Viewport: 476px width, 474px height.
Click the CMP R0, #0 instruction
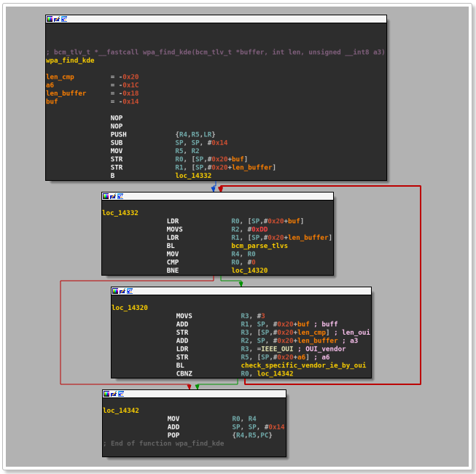(211, 262)
